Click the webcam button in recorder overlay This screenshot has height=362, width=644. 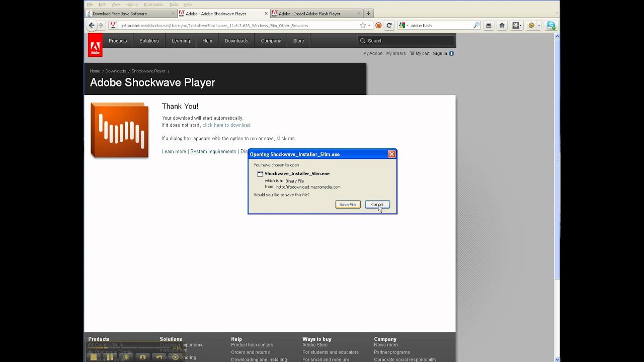coord(143,357)
